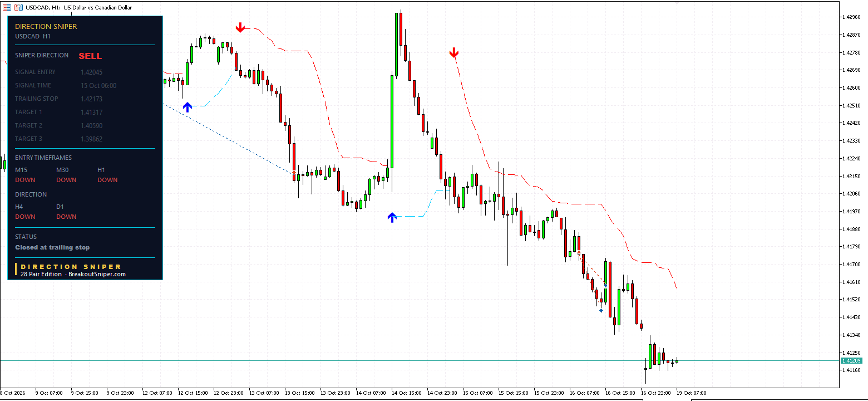This screenshot has height=401, width=868.
Task: Click the Closed at trailing stop status
Action: click(52, 247)
